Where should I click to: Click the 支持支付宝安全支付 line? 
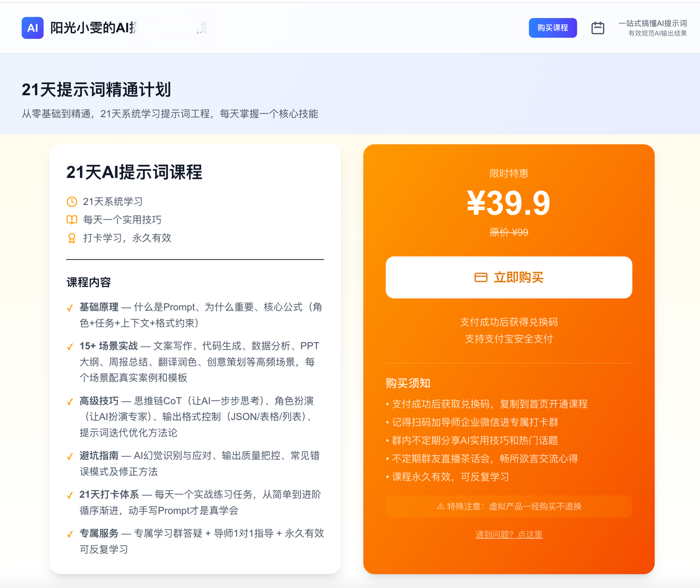point(508,339)
